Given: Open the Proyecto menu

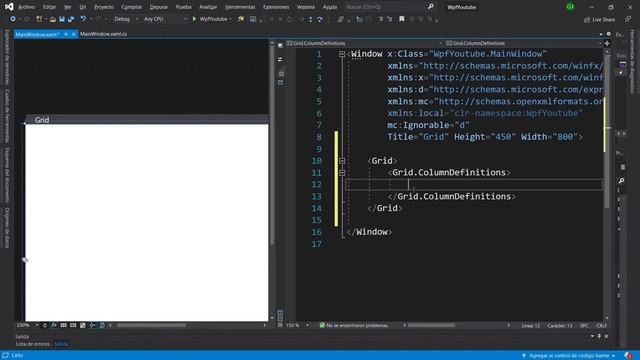Looking at the screenshot, I should coord(104,7).
